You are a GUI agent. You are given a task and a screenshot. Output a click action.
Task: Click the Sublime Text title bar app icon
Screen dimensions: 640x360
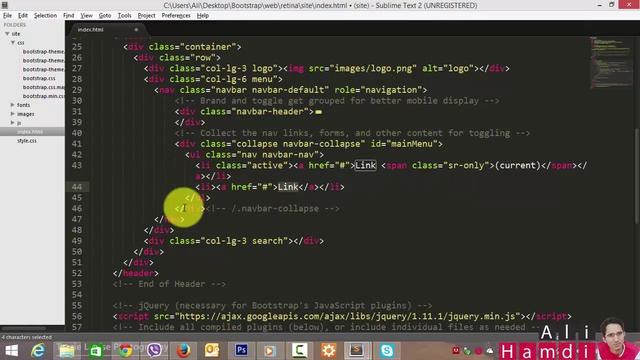pos(4,5)
